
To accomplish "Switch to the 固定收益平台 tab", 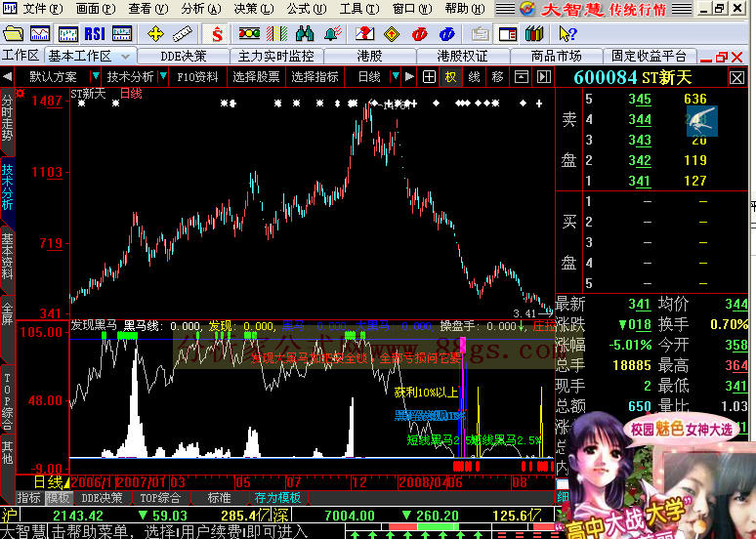I will click(649, 57).
